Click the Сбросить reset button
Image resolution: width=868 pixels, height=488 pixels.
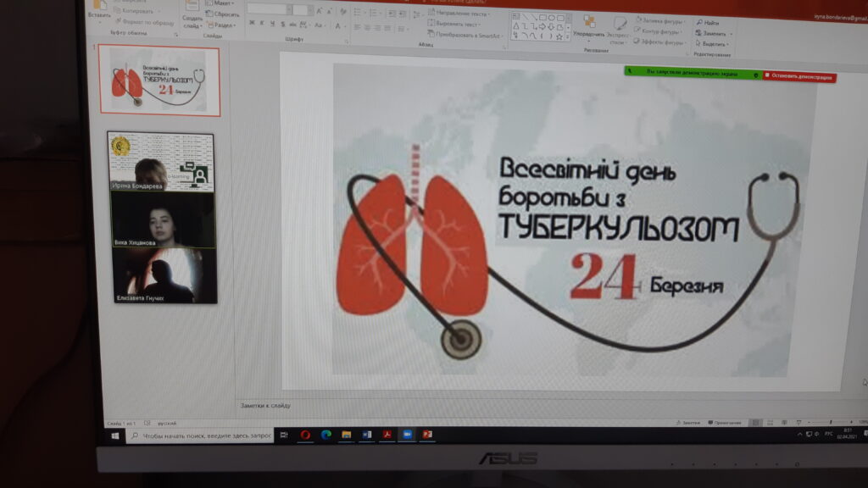click(x=223, y=14)
